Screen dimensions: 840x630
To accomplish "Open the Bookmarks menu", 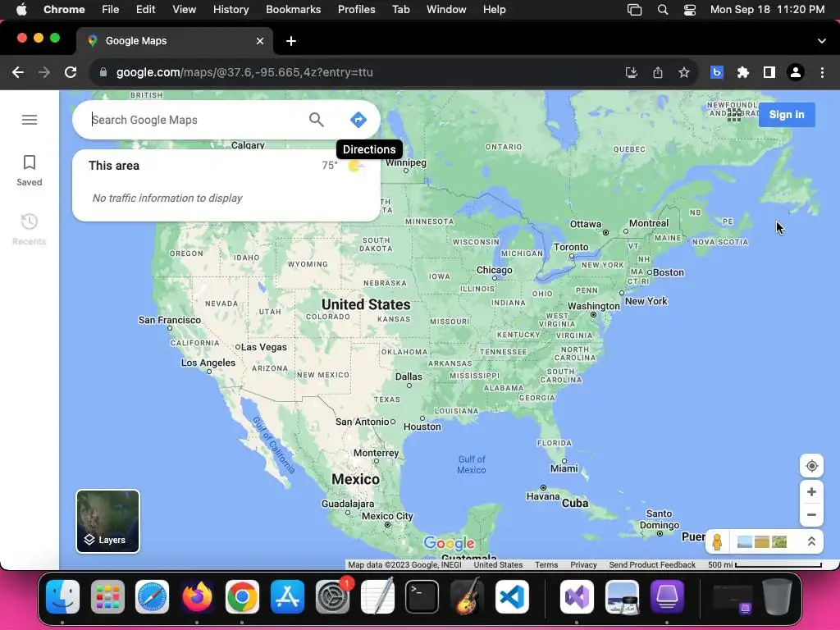I will point(293,10).
